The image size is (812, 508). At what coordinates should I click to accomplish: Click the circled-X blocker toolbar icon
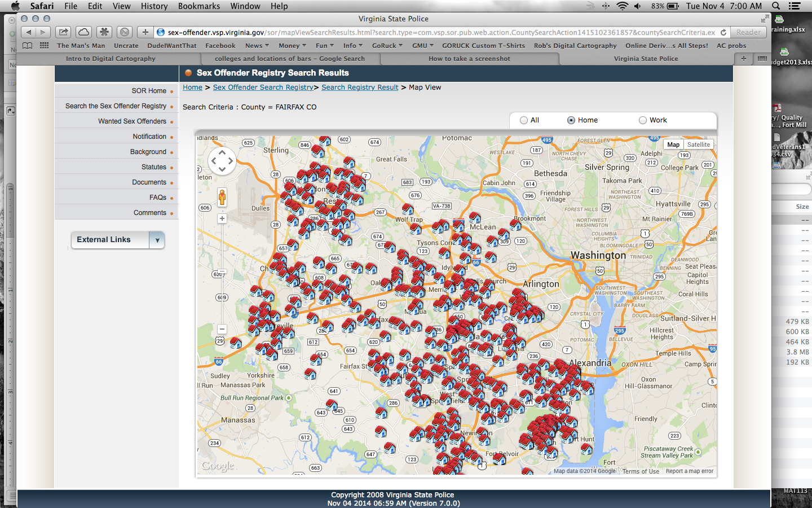(x=125, y=32)
